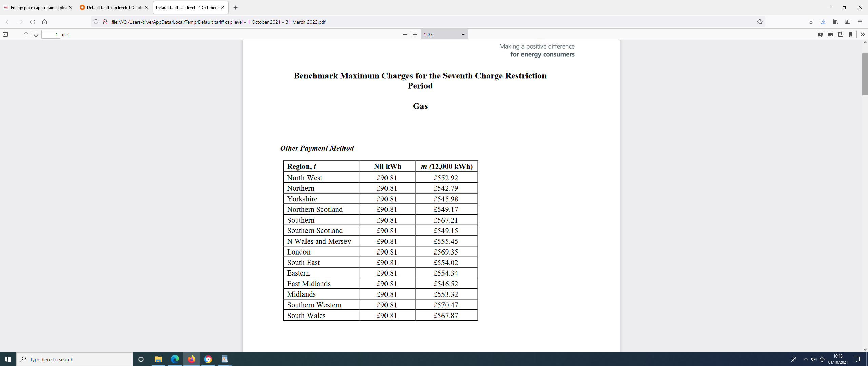The height and width of the screenshot is (366, 868).
Task: Click the PDF vertical scrollbar thumb
Action: pos(865,74)
